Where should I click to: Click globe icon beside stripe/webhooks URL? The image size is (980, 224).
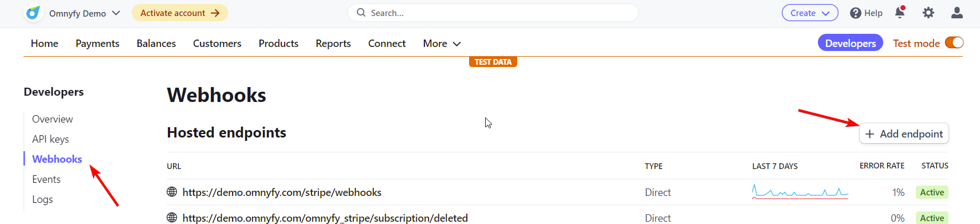172,192
